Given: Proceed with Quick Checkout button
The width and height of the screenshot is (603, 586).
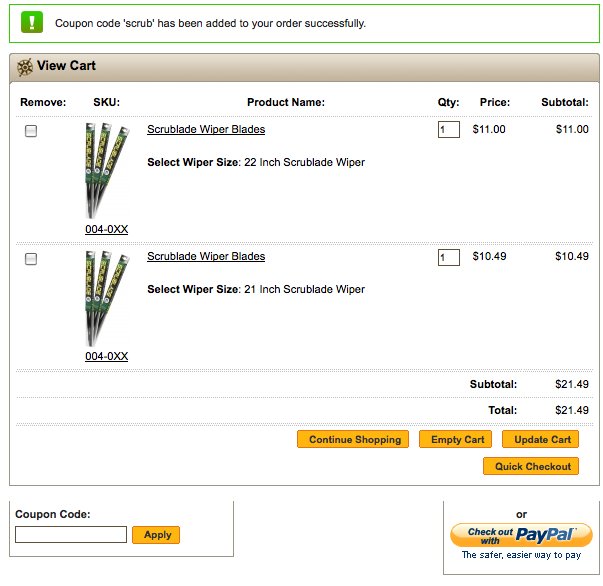Looking at the screenshot, I should [531, 466].
